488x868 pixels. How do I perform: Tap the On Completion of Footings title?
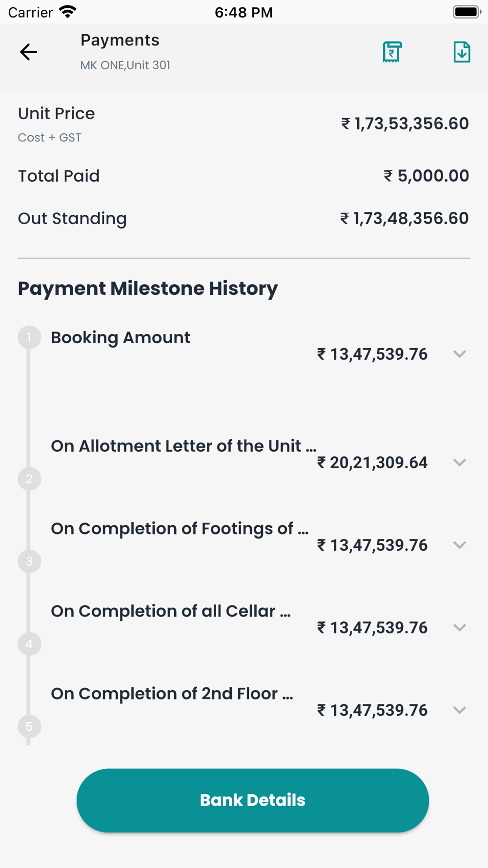[x=180, y=528]
